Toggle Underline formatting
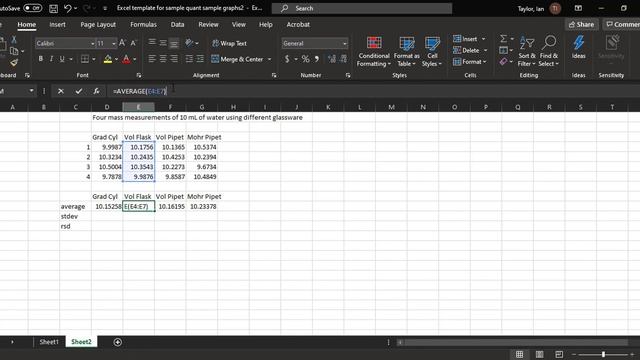 (62, 59)
